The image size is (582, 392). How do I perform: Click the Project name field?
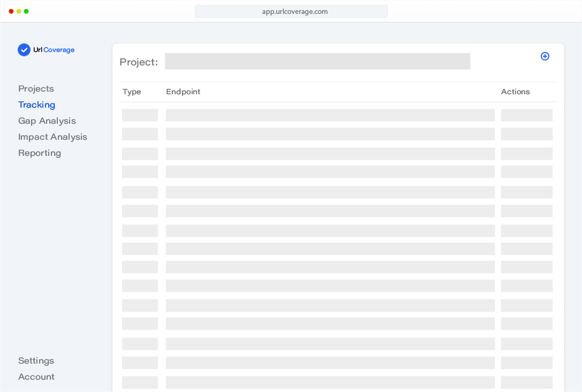317,62
